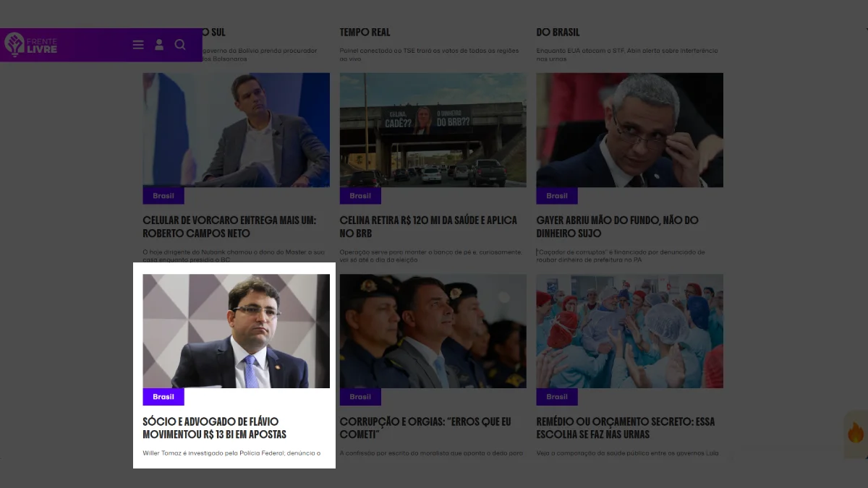868x488 pixels.
Task: Open headline Celina retira R$ 120 mi
Action: click(428, 227)
